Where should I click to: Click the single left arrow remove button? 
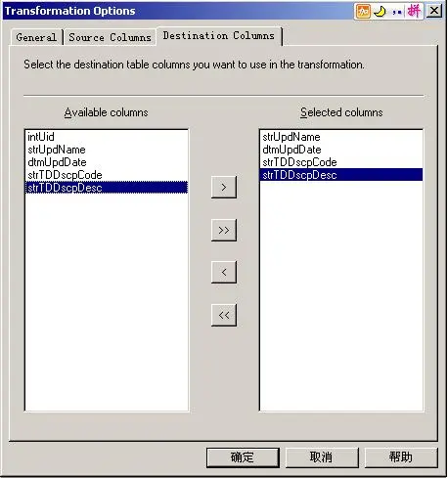(x=224, y=272)
